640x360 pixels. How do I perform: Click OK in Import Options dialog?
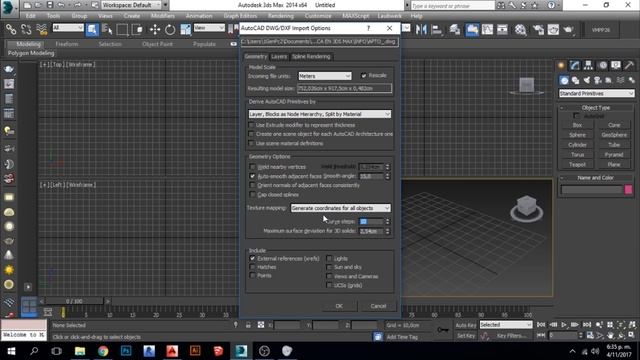coord(339,306)
